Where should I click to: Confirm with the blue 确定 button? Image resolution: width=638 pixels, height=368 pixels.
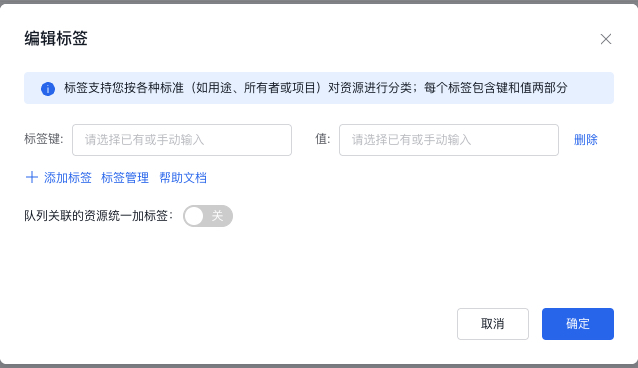pyautogui.click(x=578, y=324)
